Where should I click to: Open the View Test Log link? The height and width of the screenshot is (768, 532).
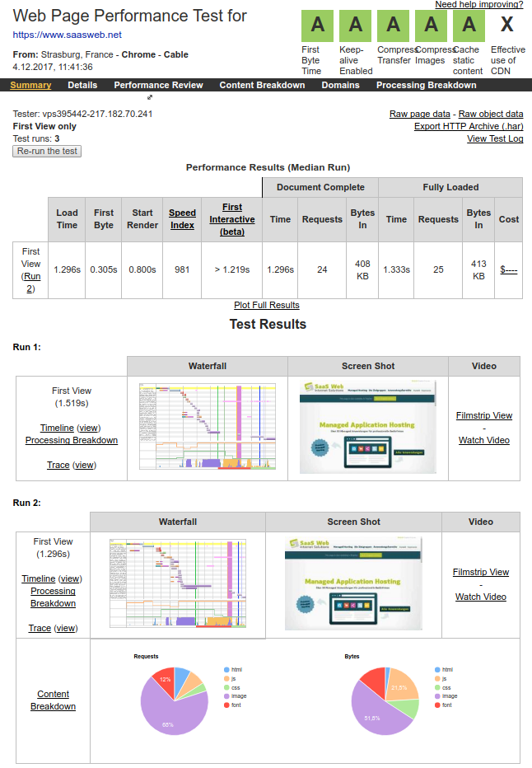click(x=495, y=138)
